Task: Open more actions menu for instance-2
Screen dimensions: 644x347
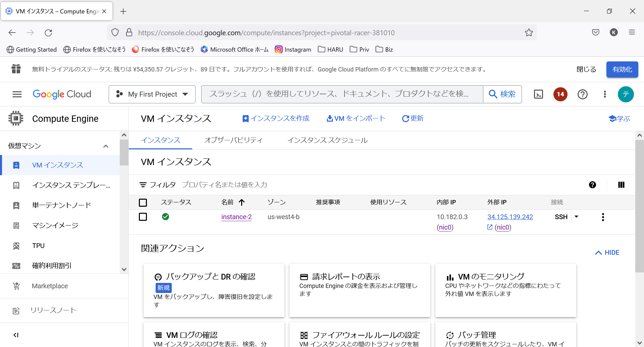Action: click(x=603, y=217)
